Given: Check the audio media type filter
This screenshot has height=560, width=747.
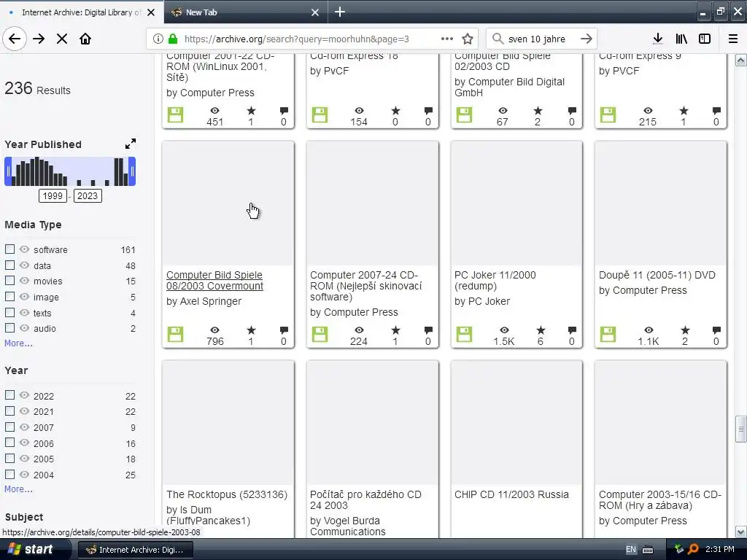Looking at the screenshot, I should click(9, 327).
